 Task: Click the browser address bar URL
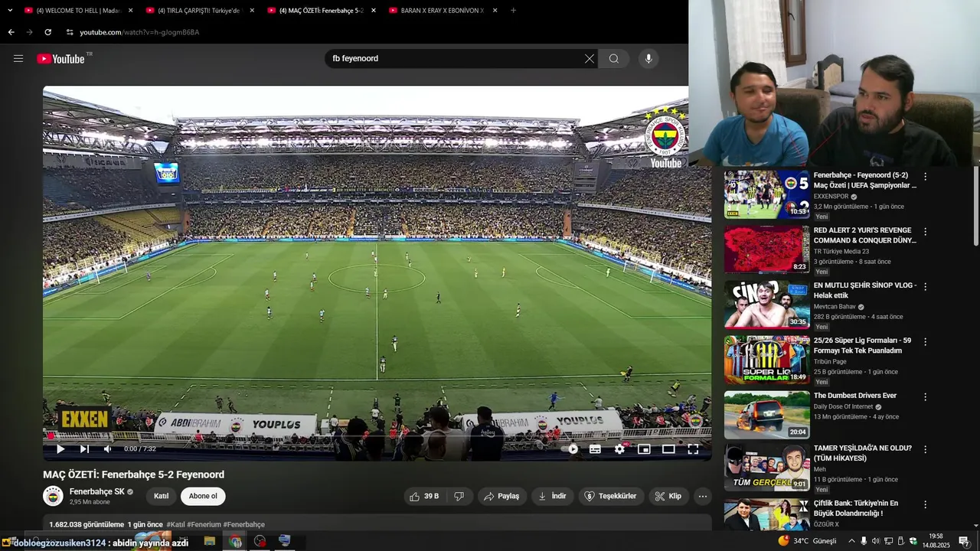tap(139, 32)
